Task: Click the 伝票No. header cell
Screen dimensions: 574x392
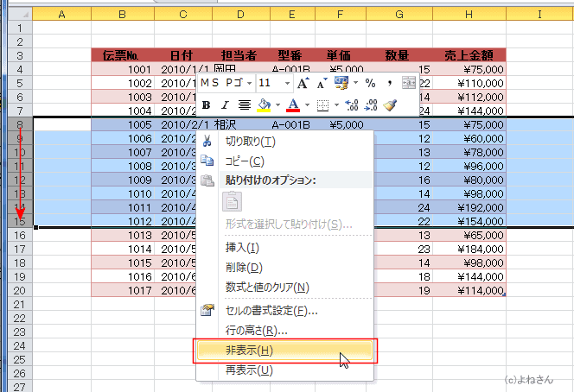Action: pyautogui.click(x=123, y=55)
